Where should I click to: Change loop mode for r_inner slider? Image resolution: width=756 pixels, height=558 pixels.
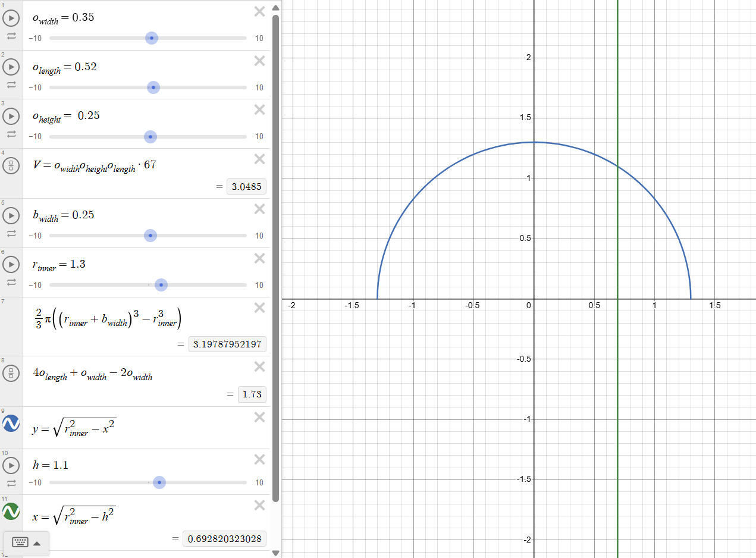tap(11, 283)
